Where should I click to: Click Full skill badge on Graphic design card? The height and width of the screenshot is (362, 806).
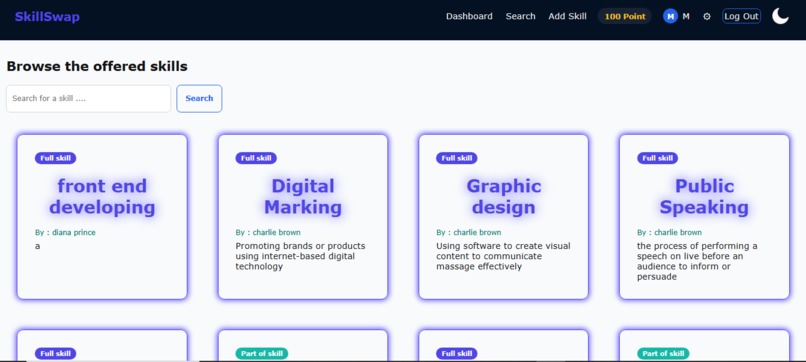click(456, 158)
